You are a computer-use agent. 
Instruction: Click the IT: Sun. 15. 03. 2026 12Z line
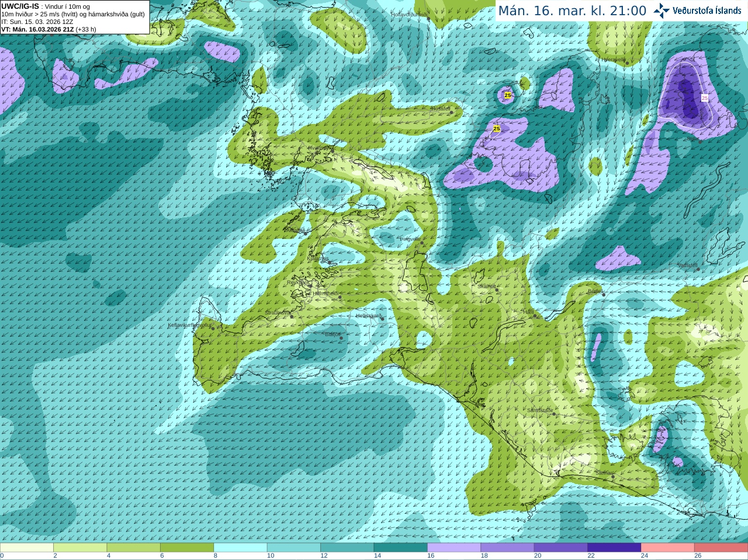[37, 22]
